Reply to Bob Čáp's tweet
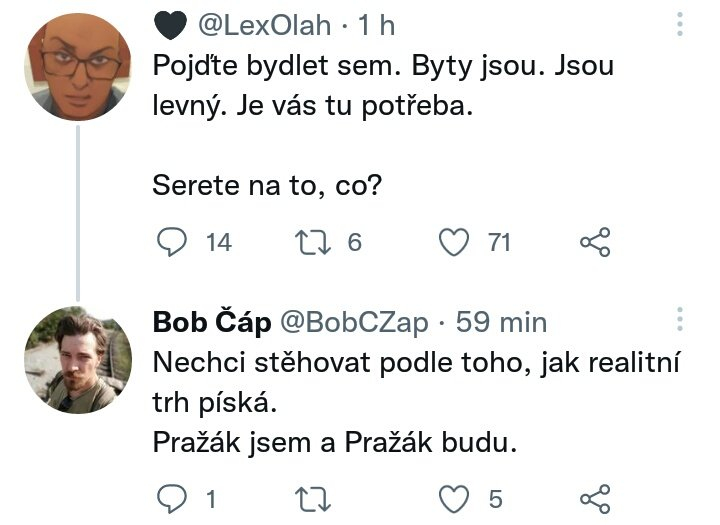The width and height of the screenshot is (720, 525). (174, 498)
